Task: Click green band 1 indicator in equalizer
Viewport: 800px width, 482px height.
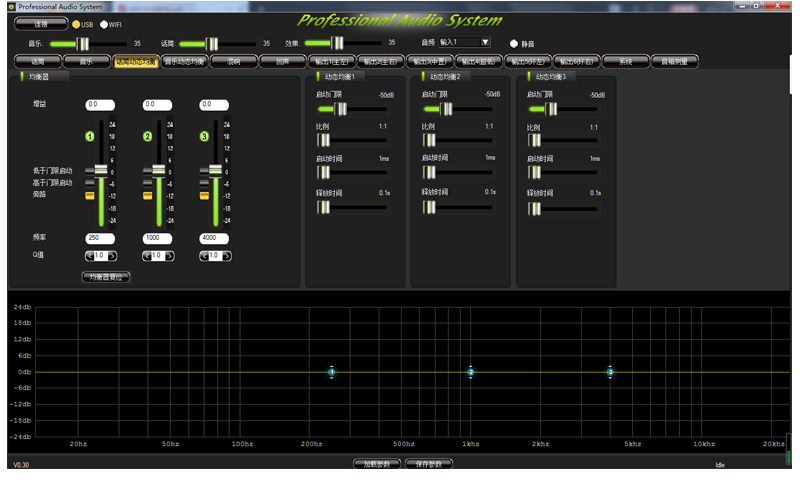Action: 90,137
